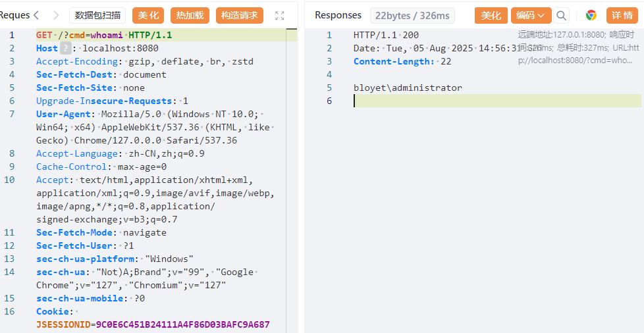Screen dimensions: 644x333
Task: Click the 数据包扫描 button
Action: 97,15
